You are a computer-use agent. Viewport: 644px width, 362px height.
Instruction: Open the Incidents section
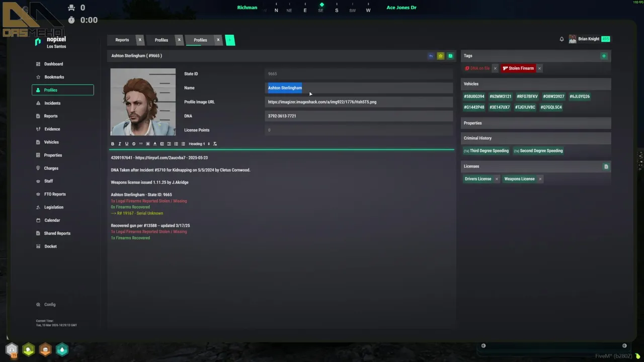pos(63,103)
